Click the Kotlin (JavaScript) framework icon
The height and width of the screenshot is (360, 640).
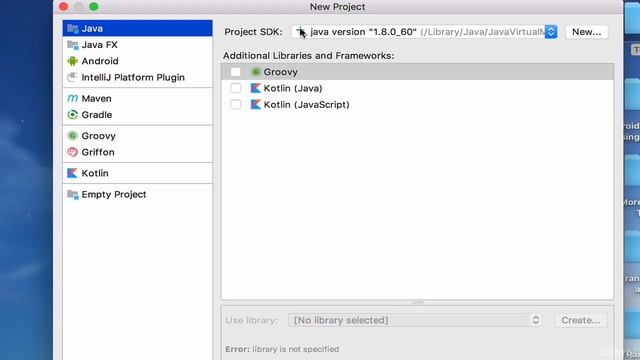[x=256, y=104]
